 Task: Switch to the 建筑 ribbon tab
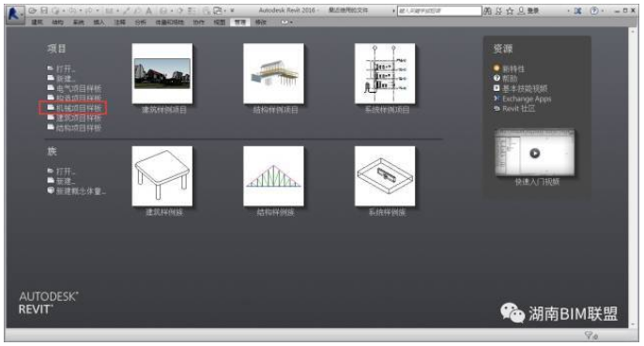click(37, 23)
